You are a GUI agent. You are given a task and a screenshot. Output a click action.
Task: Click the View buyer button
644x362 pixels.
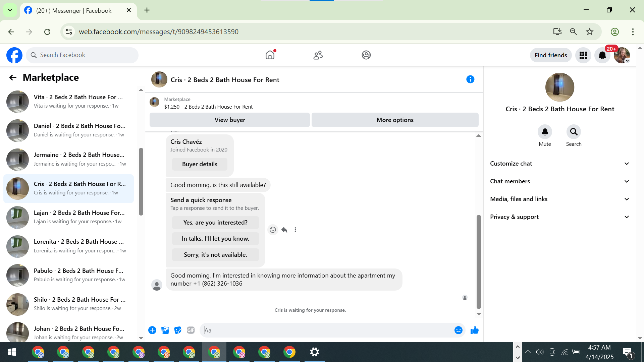point(230,120)
